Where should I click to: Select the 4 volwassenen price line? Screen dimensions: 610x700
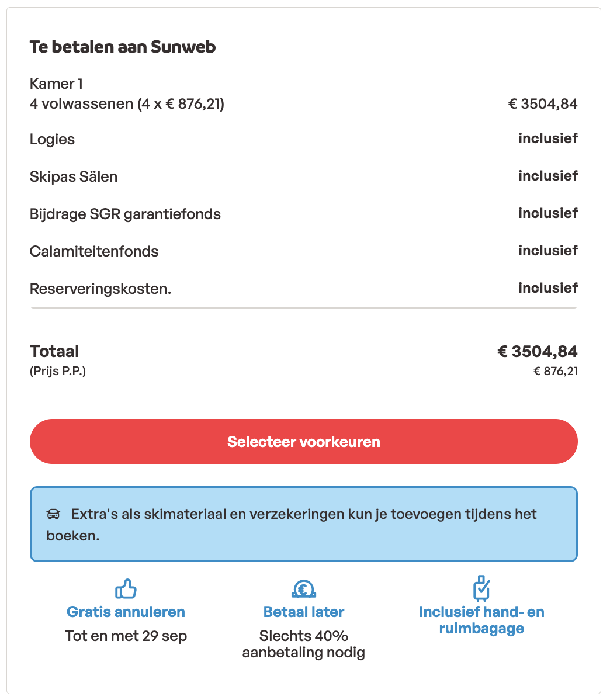pos(127,104)
